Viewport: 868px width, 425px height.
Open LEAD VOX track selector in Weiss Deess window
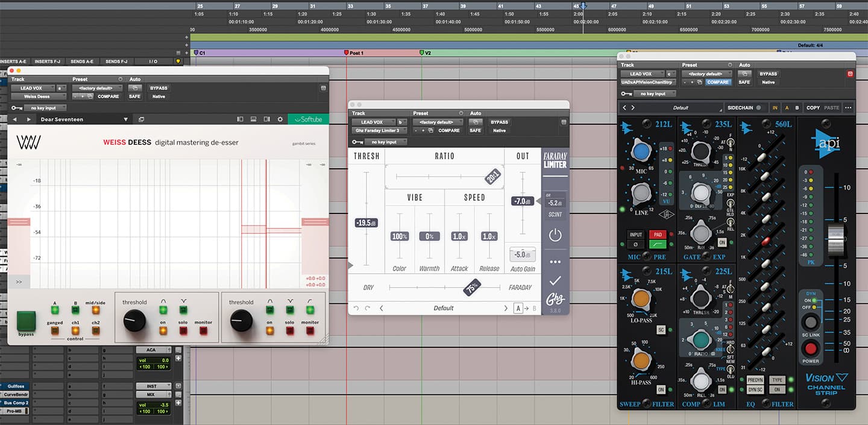[x=34, y=88]
